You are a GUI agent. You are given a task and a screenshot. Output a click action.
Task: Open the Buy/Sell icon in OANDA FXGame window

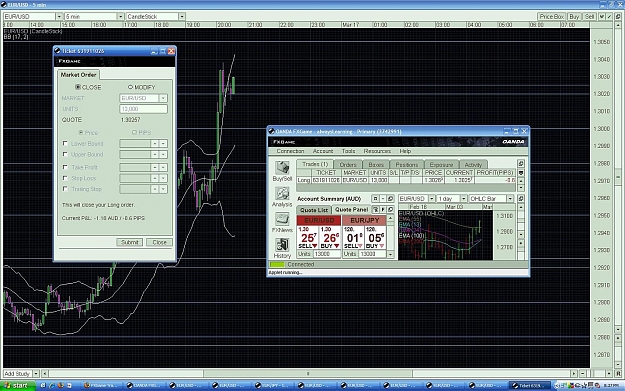[x=282, y=168]
